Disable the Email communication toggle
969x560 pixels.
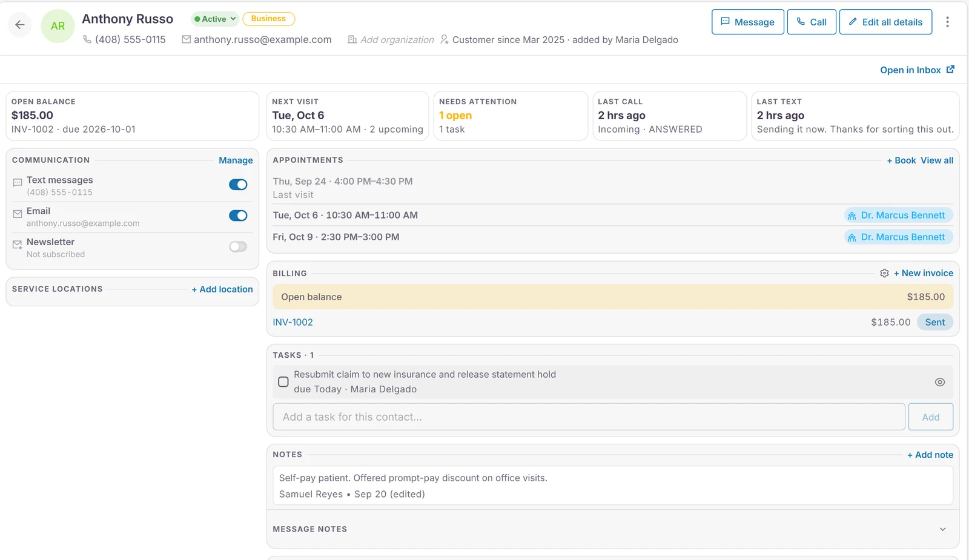(238, 216)
